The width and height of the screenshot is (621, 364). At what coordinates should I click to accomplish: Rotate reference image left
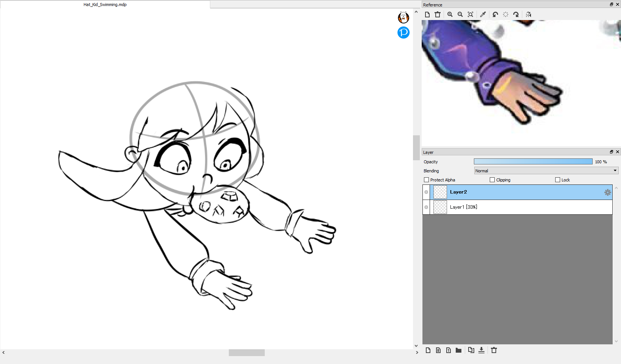(x=495, y=14)
